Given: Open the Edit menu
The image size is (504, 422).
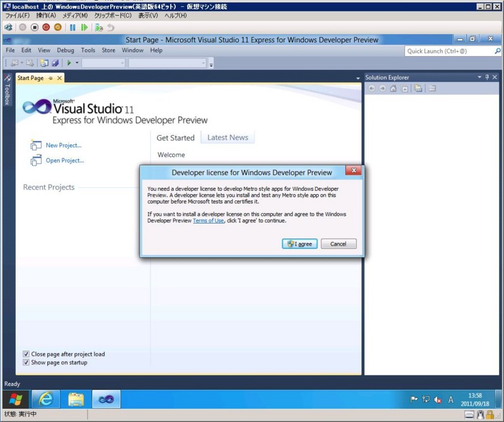Looking at the screenshot, I should tap(26, 50).
